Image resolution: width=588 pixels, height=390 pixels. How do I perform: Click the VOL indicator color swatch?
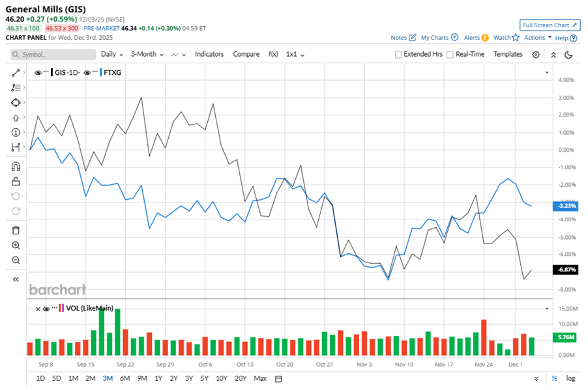click(x=61, y=309)
